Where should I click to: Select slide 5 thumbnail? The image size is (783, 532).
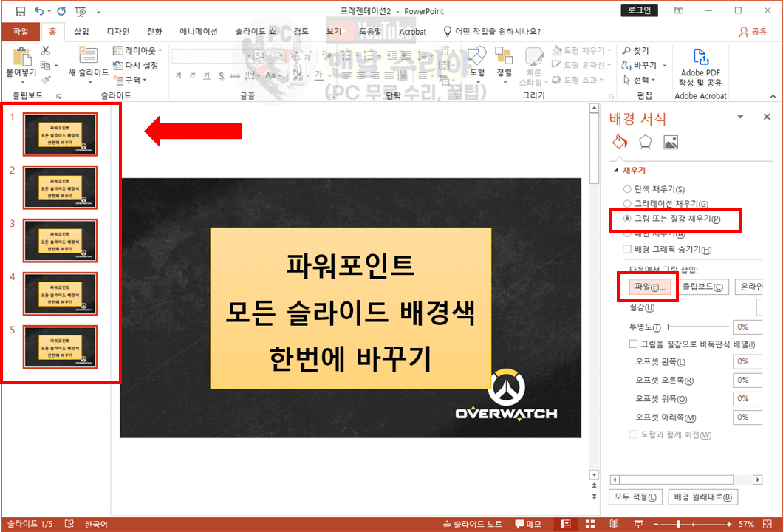click(x=60, y=347)
